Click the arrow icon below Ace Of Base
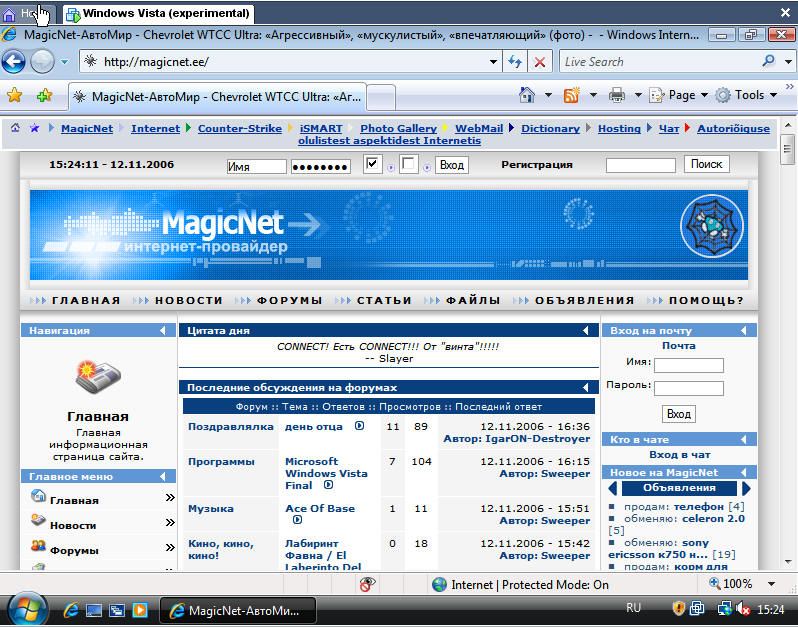Screen dimensions: 798x627 [297, 520]
